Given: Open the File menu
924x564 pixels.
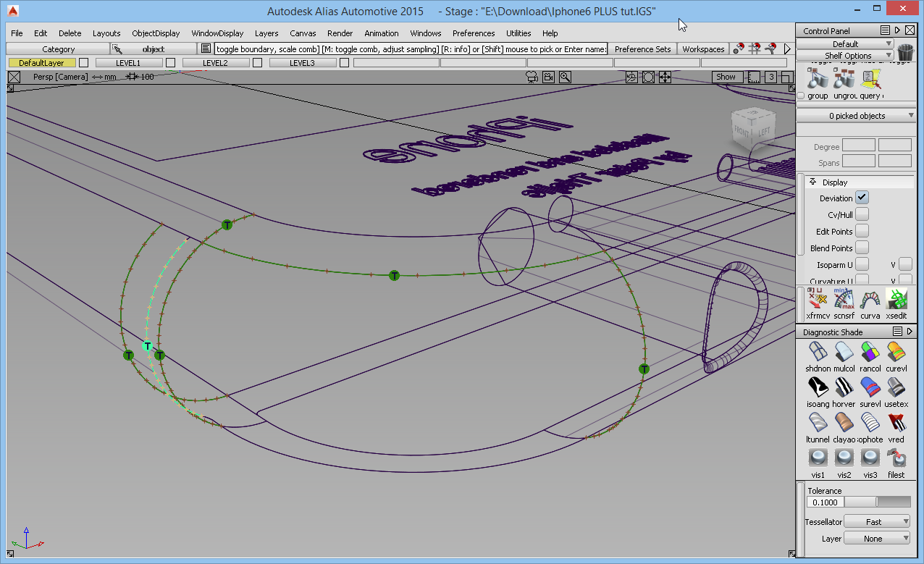Looking at the screenshot, I should [17, 33].
